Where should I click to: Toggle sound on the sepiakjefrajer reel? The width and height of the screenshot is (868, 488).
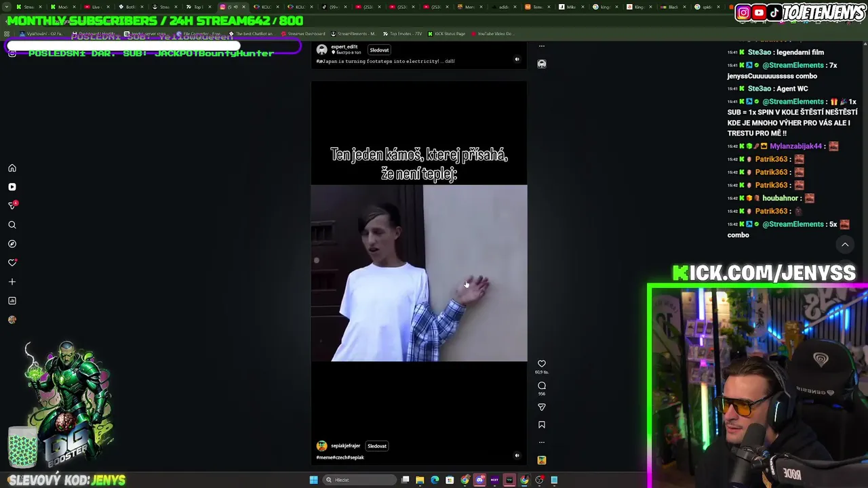click(517, 456)
